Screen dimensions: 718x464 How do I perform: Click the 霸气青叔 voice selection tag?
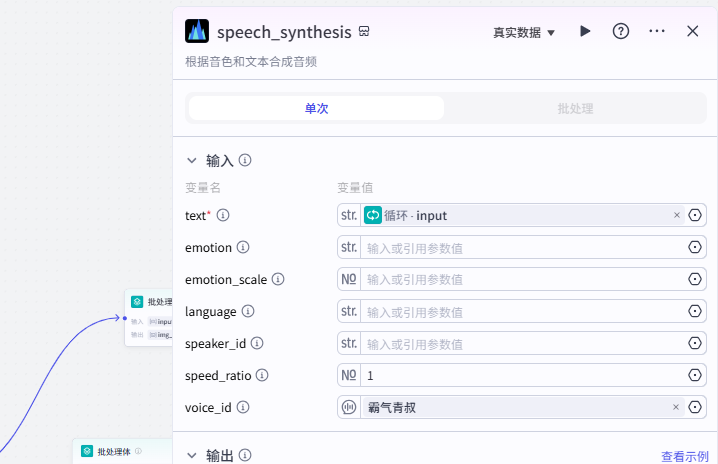pyautogui.click(x=523, y=407)
